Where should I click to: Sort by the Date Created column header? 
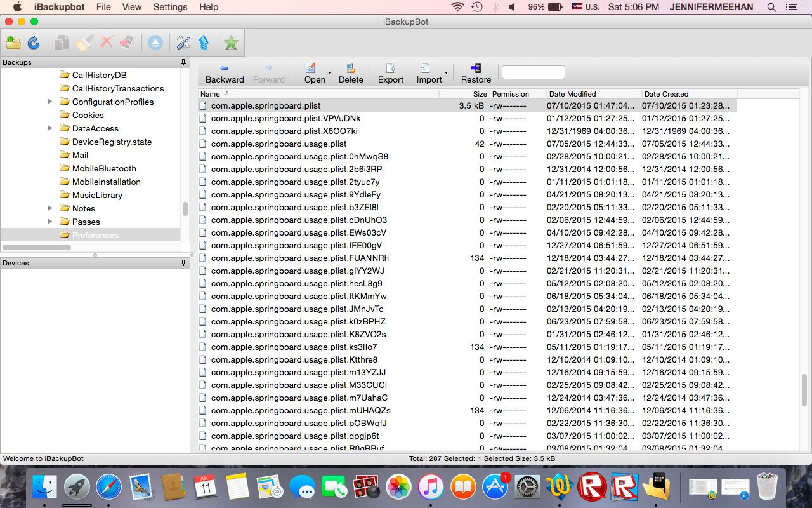pyautogui.click(x=689, y=94)
